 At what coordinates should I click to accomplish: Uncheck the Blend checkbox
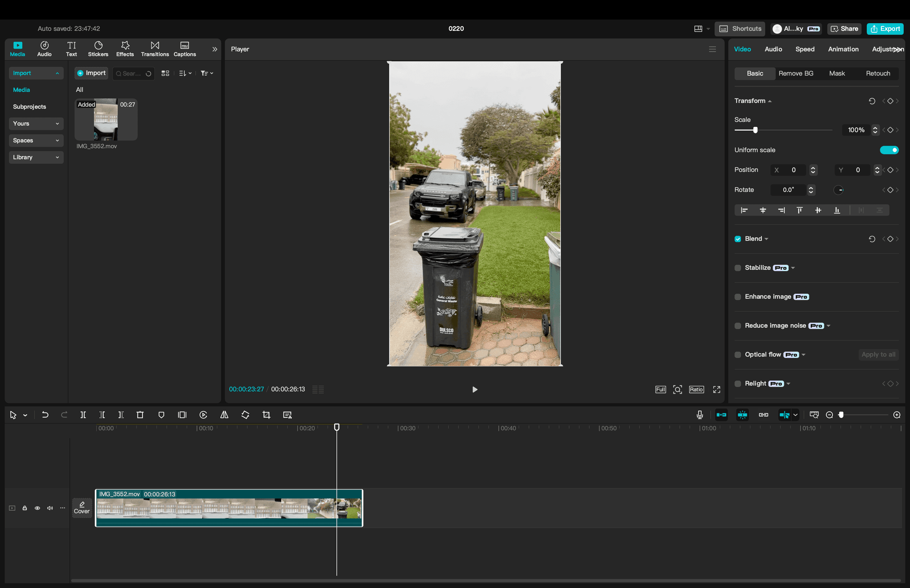(x=738, y=239)
